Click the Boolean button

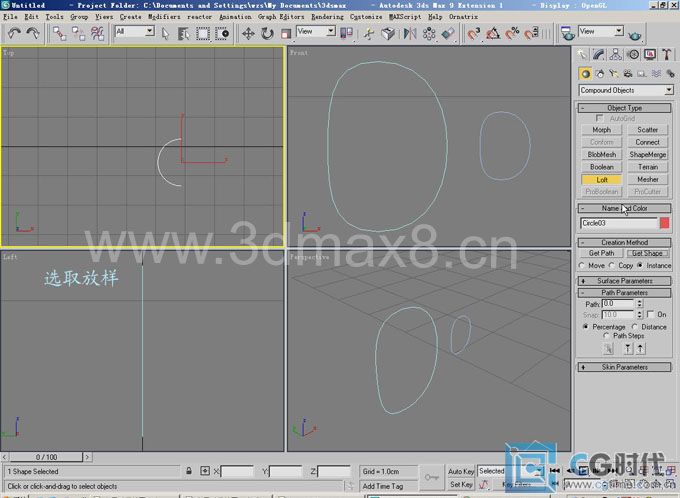point(602,167)
